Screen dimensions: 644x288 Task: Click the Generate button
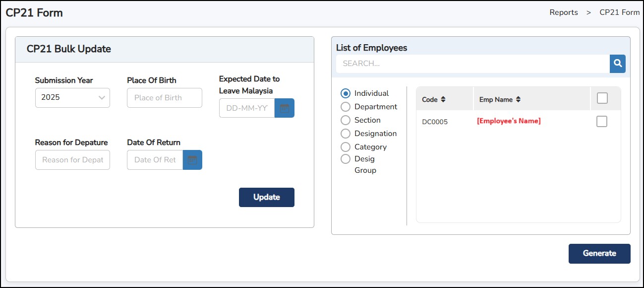[x=599, y=253]
